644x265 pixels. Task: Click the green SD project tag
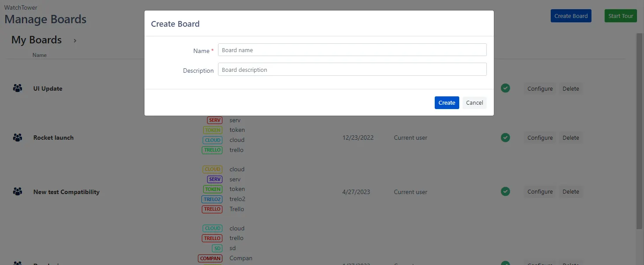217,248
